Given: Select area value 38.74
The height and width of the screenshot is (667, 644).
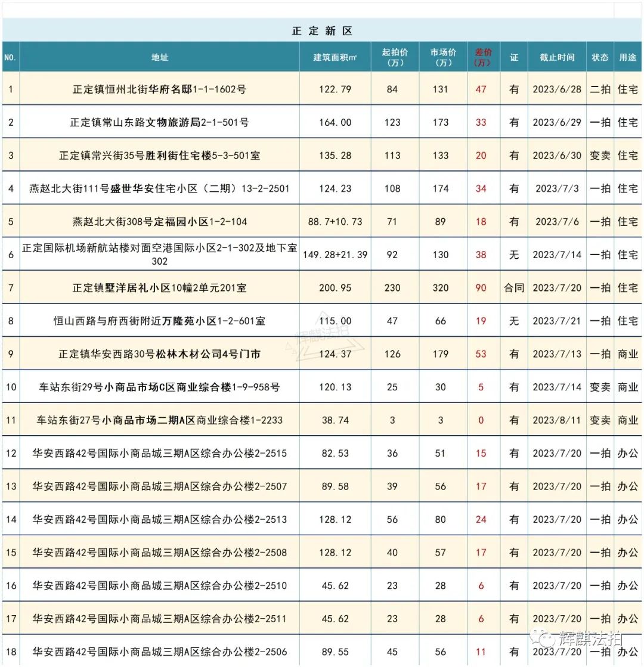Looking at the screenshot, I should (x=335, y=420).
